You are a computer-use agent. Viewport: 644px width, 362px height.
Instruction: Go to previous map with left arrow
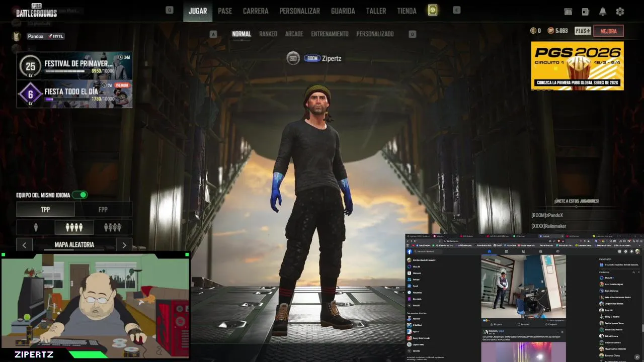point(24,245)
